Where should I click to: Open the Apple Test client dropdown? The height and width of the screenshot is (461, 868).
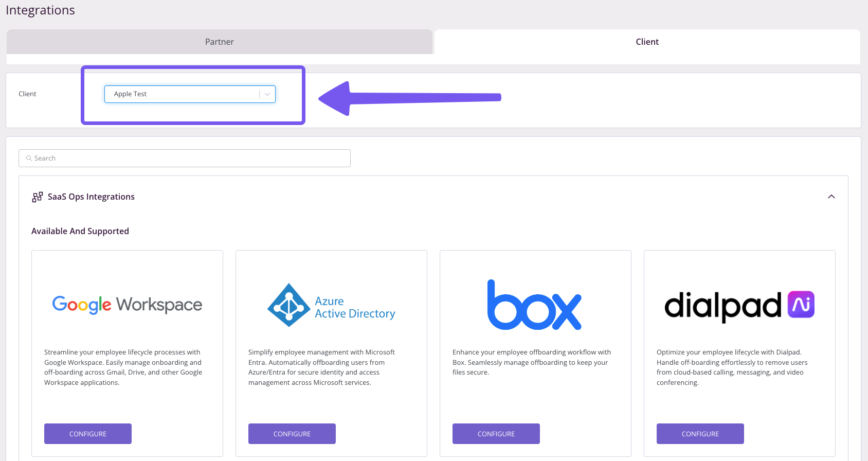[x=190, y=94]
